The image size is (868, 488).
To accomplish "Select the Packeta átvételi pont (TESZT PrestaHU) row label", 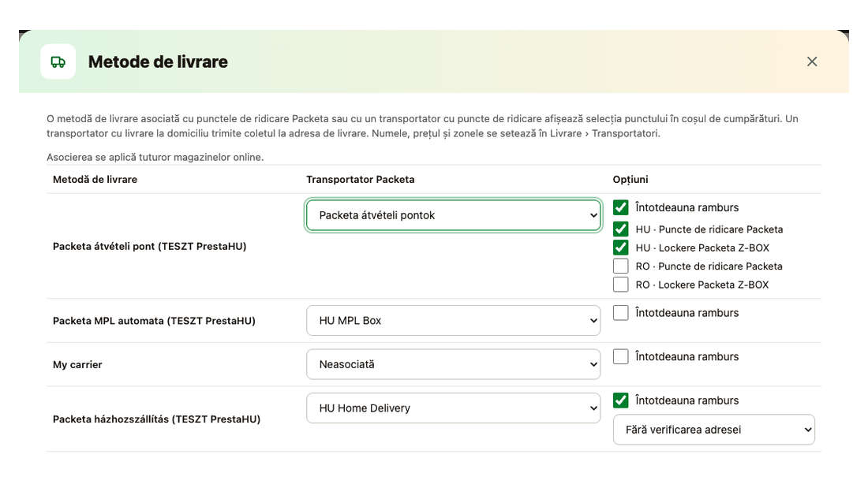I will coord(149,246).
